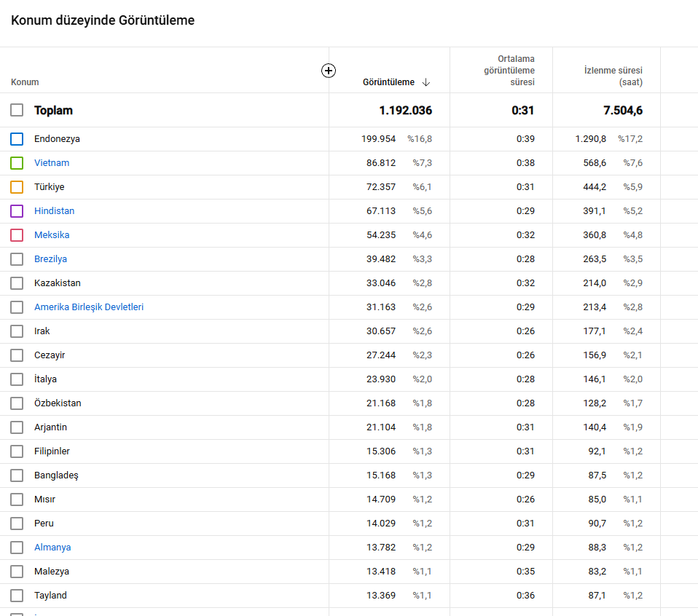Click the İzlenme süresi (saat) header
This screenshot has width=698, height=616.
click(613, 76)
